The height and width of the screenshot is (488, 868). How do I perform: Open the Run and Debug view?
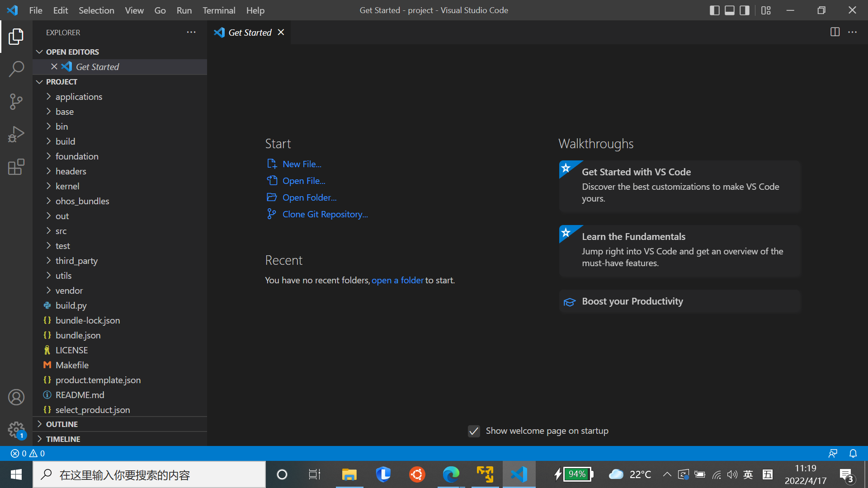point(16,134)
